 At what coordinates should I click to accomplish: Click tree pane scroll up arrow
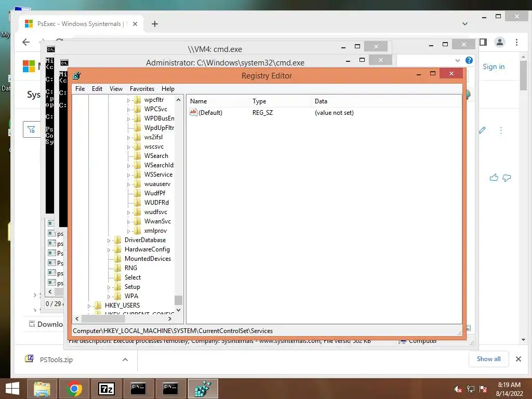179,100
